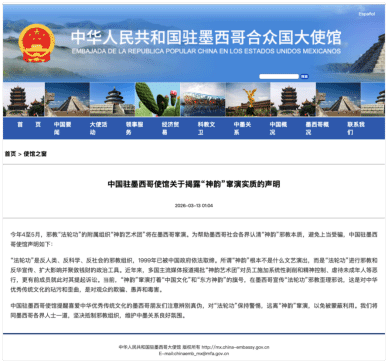389x364 pixels.
Task: Click the article publication date text
Action: [194, 205]
